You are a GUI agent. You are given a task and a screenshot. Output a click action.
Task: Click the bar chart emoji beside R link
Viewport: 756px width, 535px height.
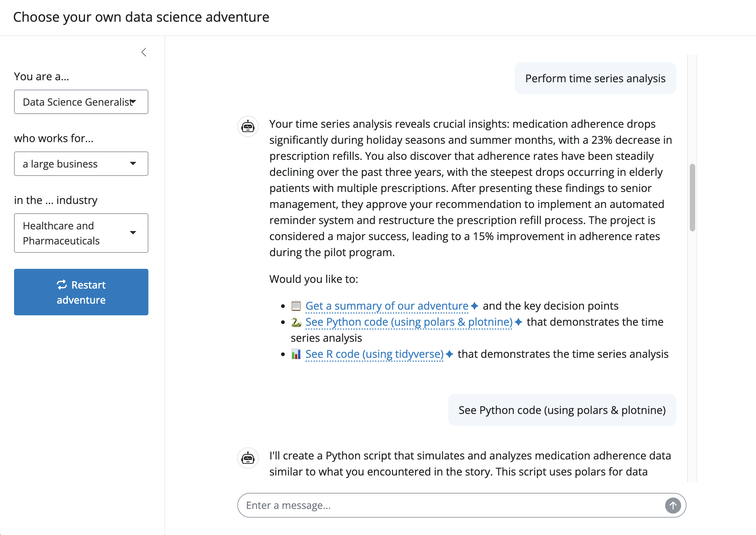296,354
